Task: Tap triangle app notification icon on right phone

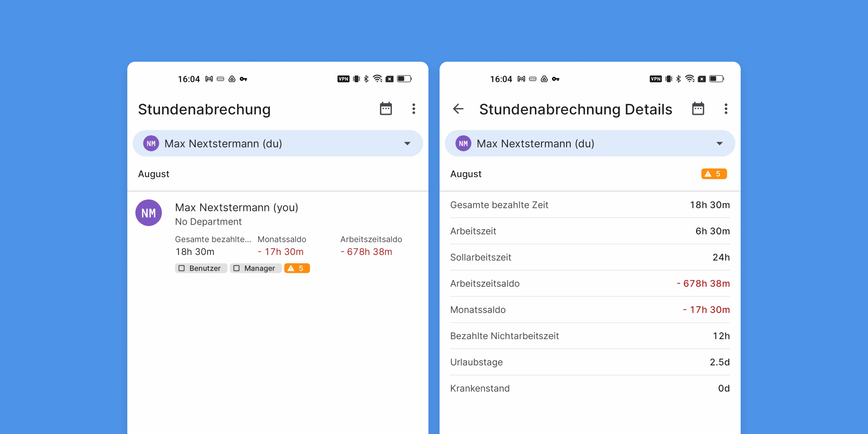Action: pos(544,79)
